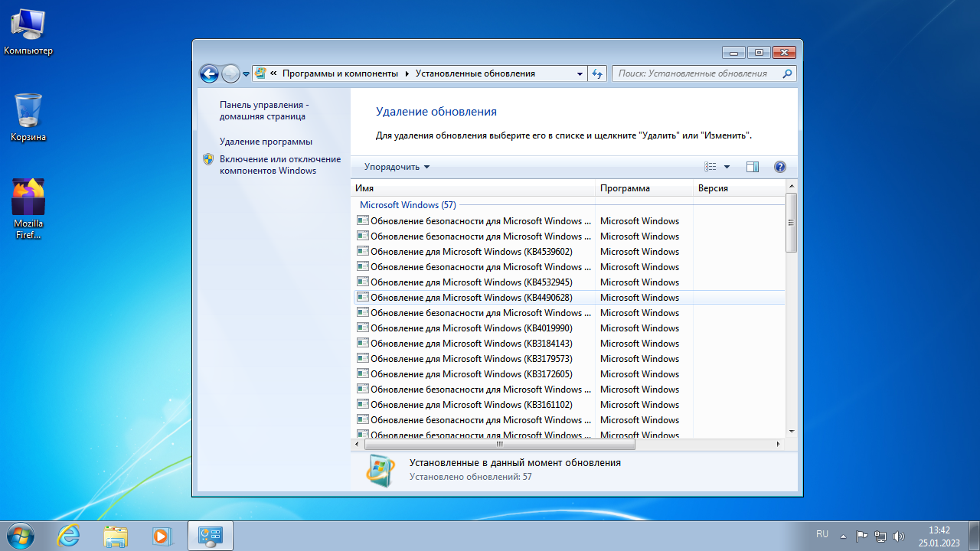Select update KB3184143 row
The width and height of the screenshot is (980, 551).
pos(568,344)
